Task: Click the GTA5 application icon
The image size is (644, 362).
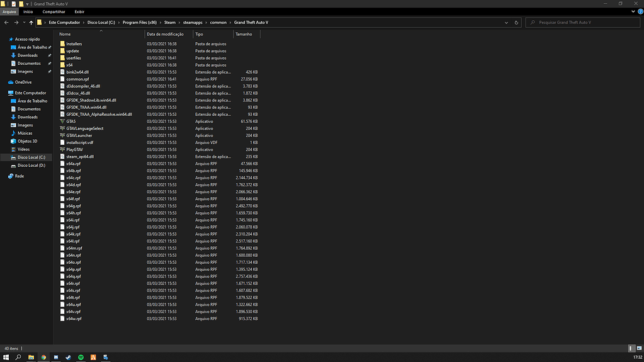Action: [x=62, y=122]
